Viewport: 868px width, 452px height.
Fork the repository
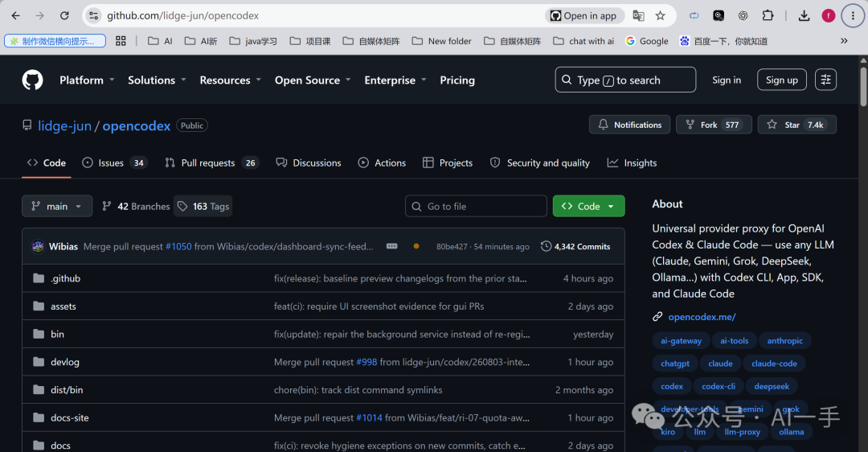pos(714,125)
